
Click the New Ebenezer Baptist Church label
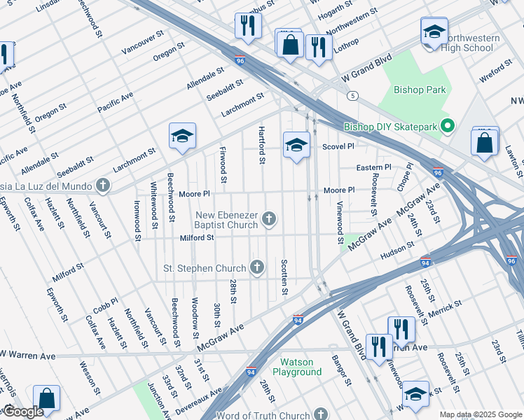[226, 220]
